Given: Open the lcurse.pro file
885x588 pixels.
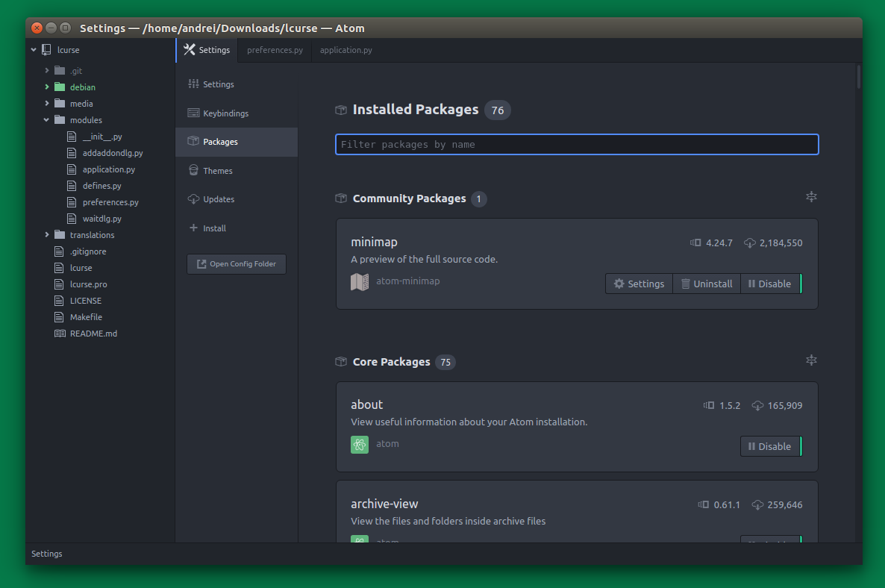Looking at the screenshot, I should tap(89, 284).
